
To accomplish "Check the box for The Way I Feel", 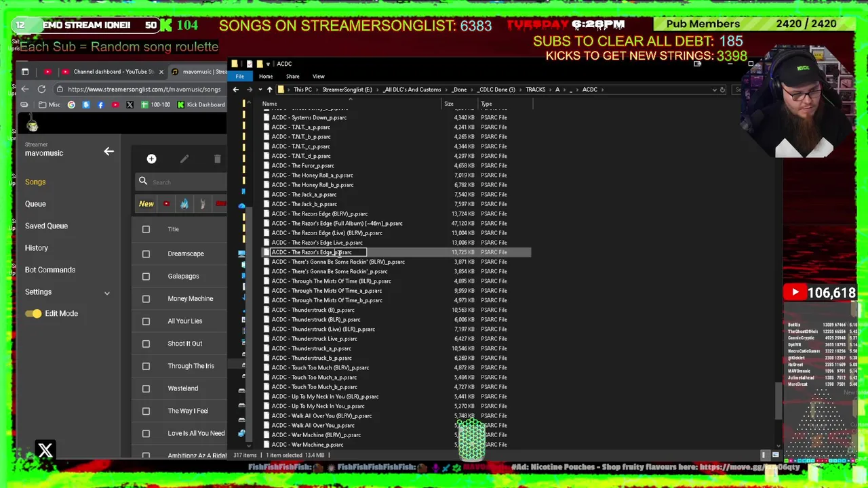I will click(146, 411).
